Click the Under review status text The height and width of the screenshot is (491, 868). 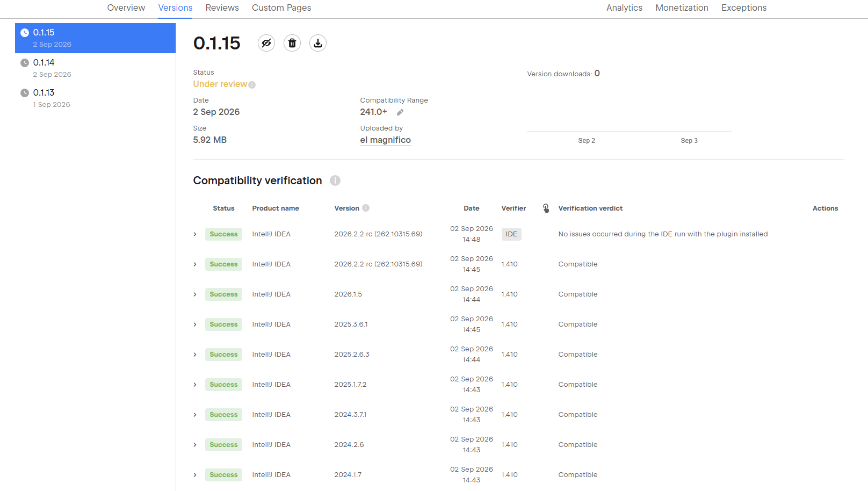pos(220,84)
